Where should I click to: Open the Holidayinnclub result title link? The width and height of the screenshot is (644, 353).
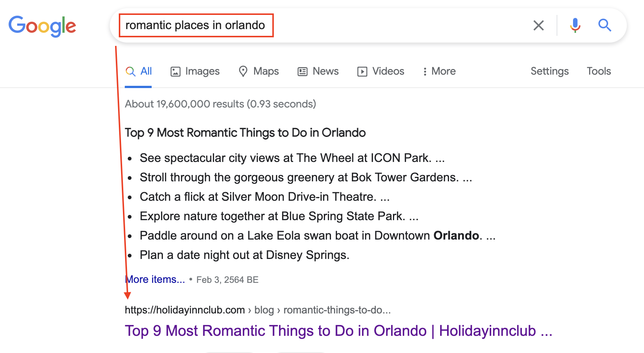(338, 331)
